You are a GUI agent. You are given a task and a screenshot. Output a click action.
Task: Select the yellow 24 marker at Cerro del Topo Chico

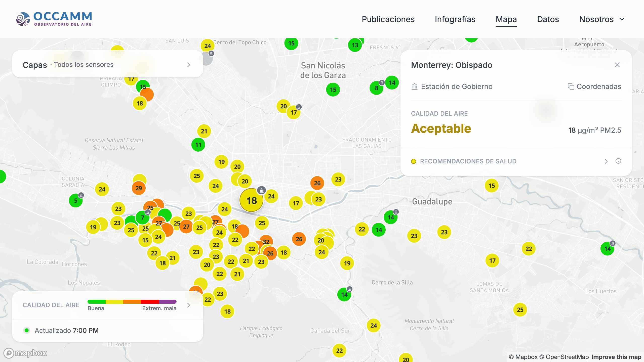(x=208, y=46)
